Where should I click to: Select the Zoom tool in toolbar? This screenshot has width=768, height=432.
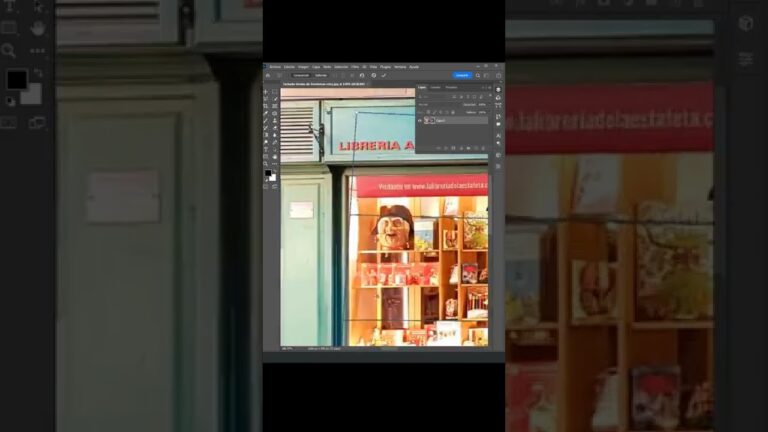[265, 164]
